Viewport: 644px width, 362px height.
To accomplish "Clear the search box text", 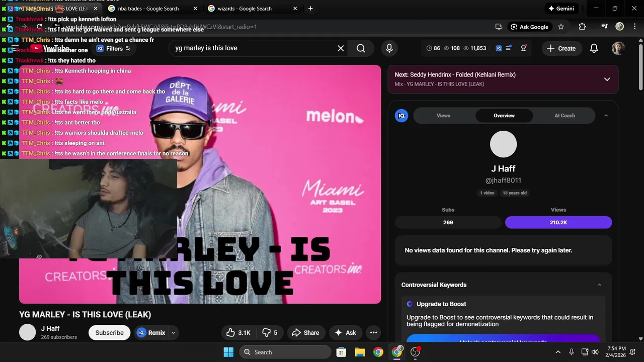I will coord(341,48).
